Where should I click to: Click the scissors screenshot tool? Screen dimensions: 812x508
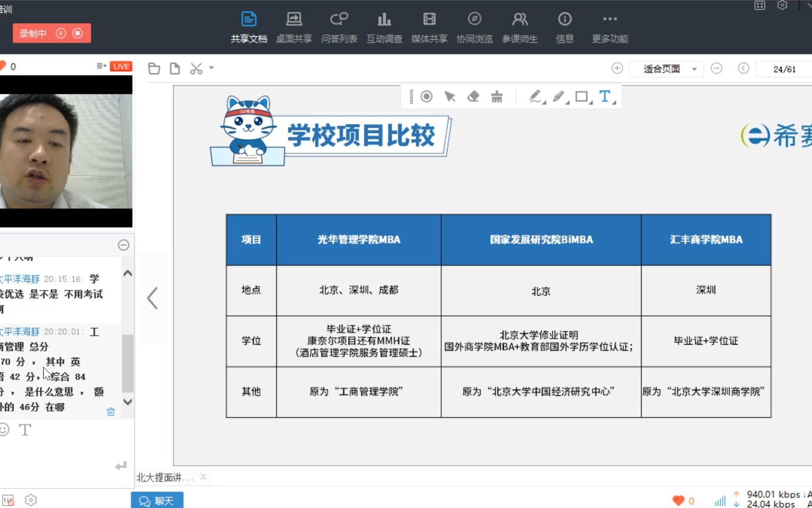196,69
